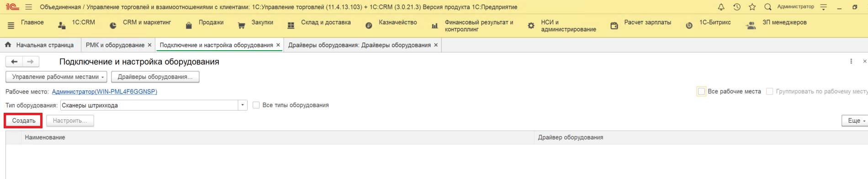The image size is (868, 179).
Task: Go to home icon Начальная страница
Action: click(8, 45)
